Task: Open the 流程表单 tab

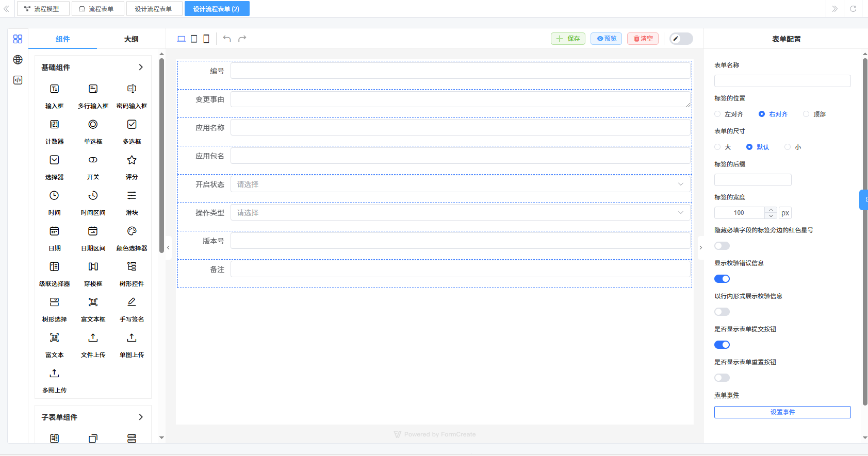Action: pos(97,9)
